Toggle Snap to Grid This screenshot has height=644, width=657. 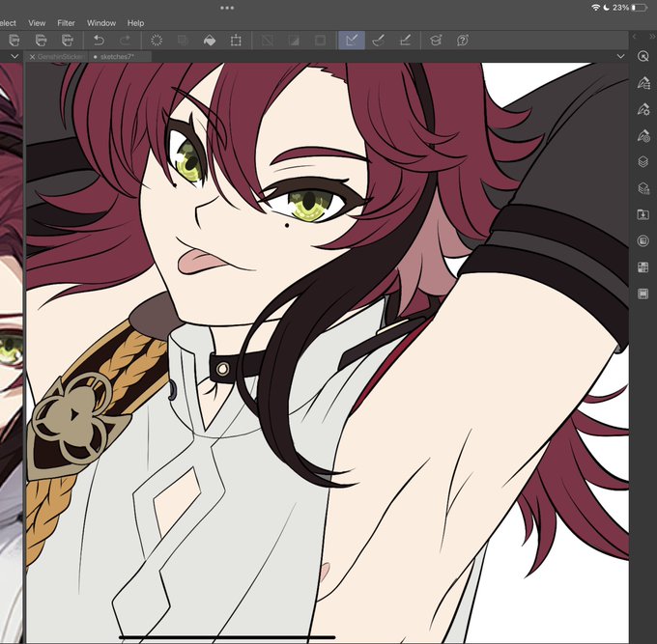coord(405,41)
